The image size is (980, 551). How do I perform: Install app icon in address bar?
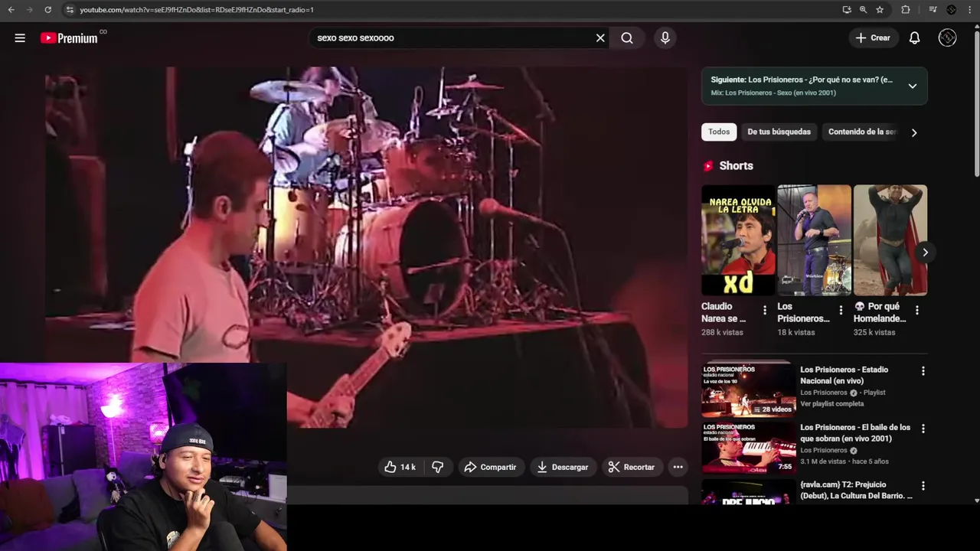(x=846, y=10)
